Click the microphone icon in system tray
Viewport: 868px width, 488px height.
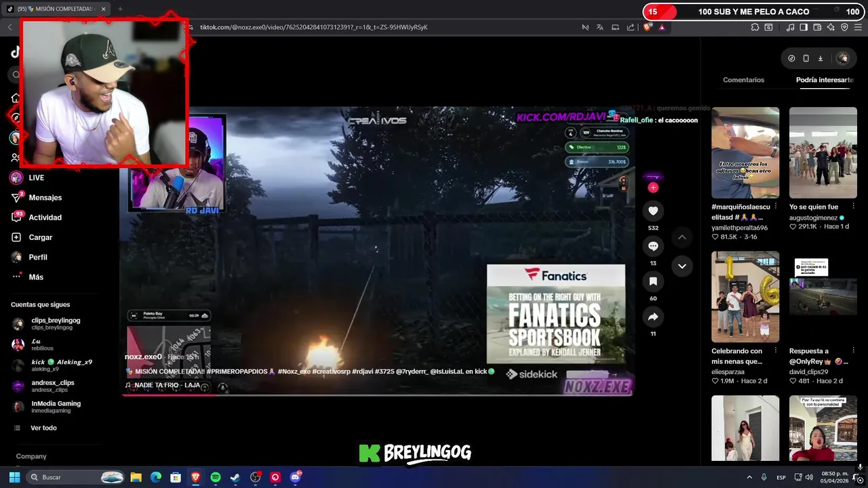tap(764, 477)
